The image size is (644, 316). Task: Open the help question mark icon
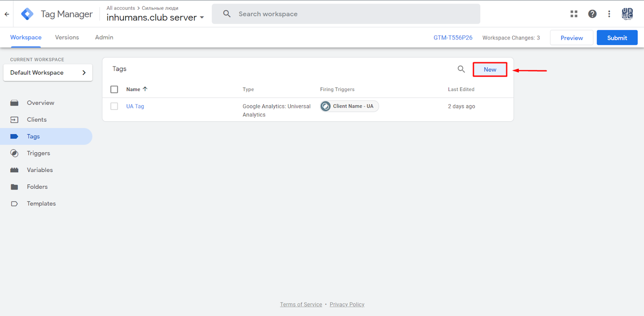click(x=592, y=14)
